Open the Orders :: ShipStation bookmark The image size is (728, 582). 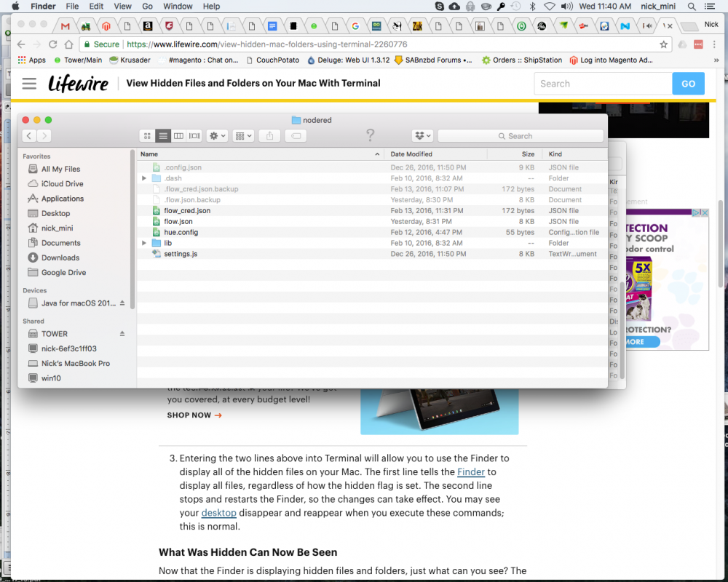click(522, 60)
